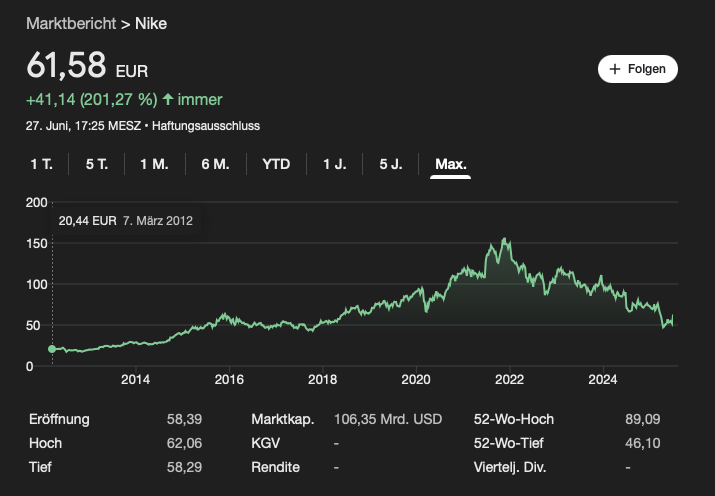Click the Hoch value '62,06'
The width and height of the screenshot is (715, 496).
point(184,443)
